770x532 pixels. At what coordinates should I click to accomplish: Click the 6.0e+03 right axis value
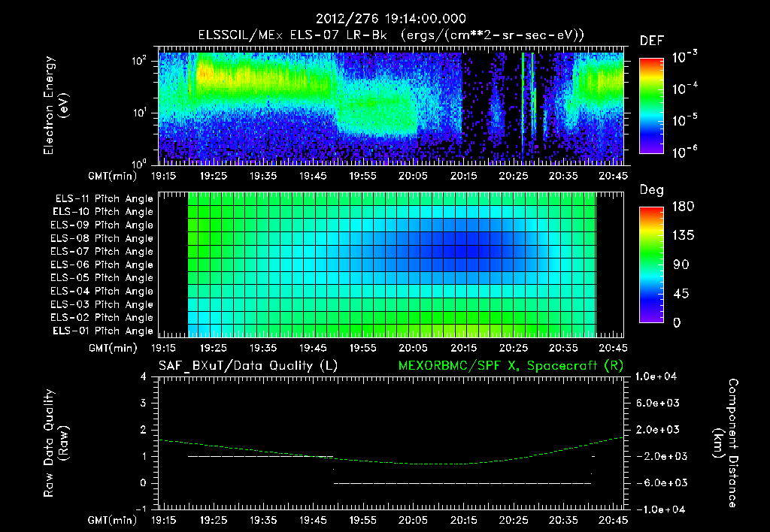(x=658, y=403)
